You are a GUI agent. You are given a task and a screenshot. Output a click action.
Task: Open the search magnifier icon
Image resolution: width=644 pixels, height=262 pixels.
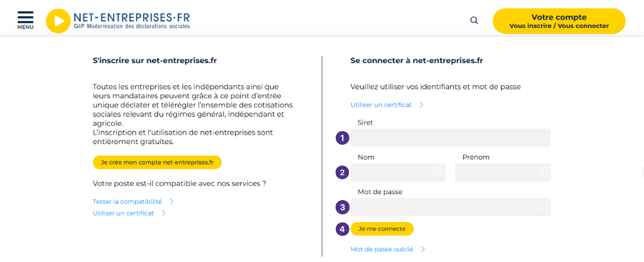474,20
